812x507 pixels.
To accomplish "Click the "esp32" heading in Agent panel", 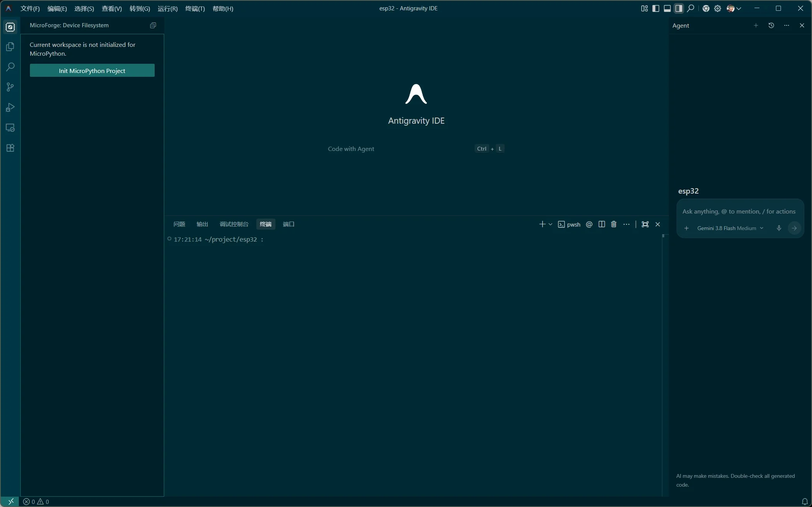I will coord(688,191).
